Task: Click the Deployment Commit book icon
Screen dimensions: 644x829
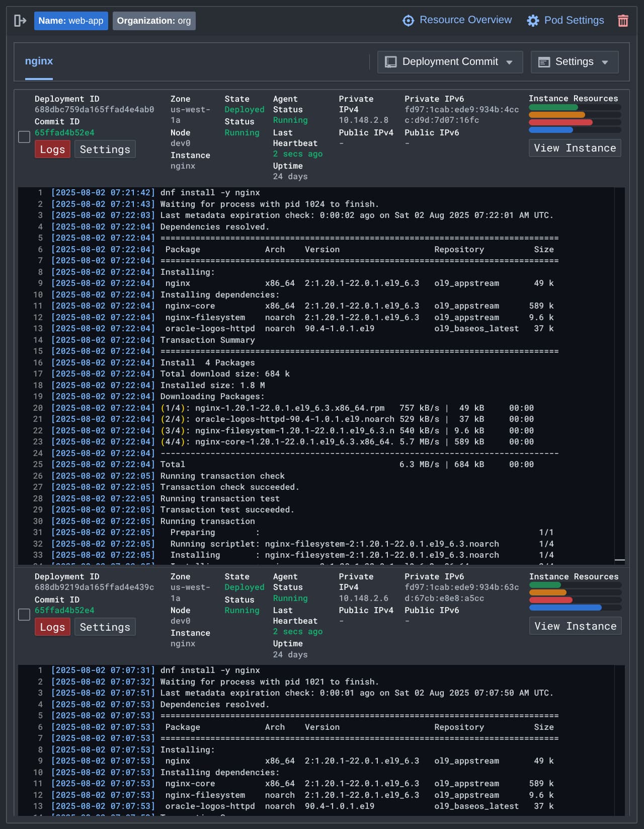Action: pos(390,62)
